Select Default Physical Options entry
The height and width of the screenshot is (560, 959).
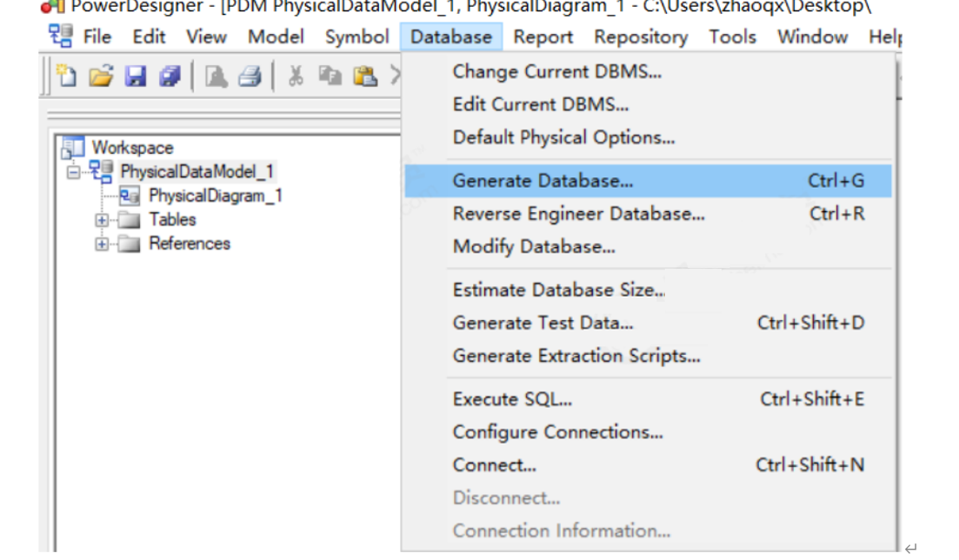[x=648, y=137]
